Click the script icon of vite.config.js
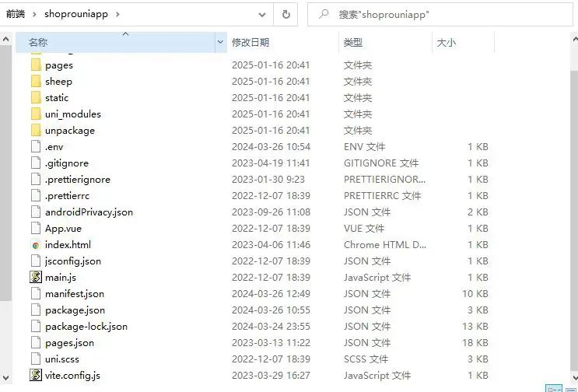Image resolution: width=578 pixels, height=392 pixels. point(36,375)
